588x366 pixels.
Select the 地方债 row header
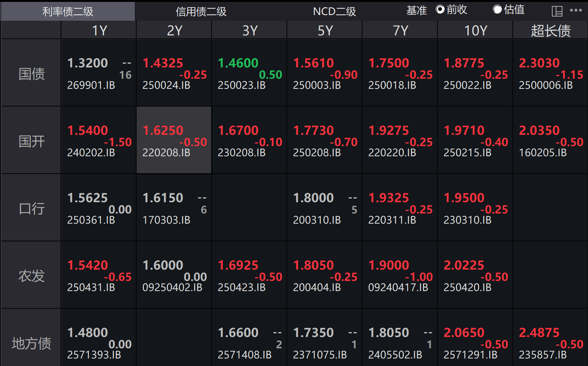click(x=31, y=343)
